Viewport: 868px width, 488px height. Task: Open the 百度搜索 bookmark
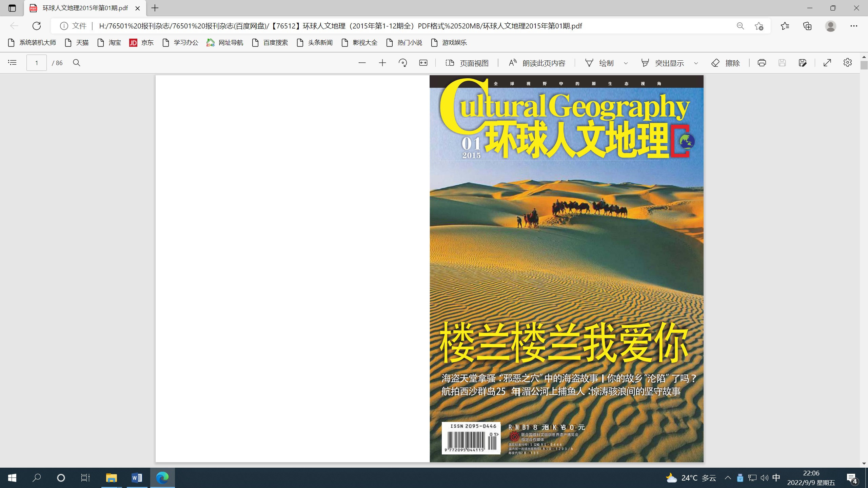click(x=270, y=43)
